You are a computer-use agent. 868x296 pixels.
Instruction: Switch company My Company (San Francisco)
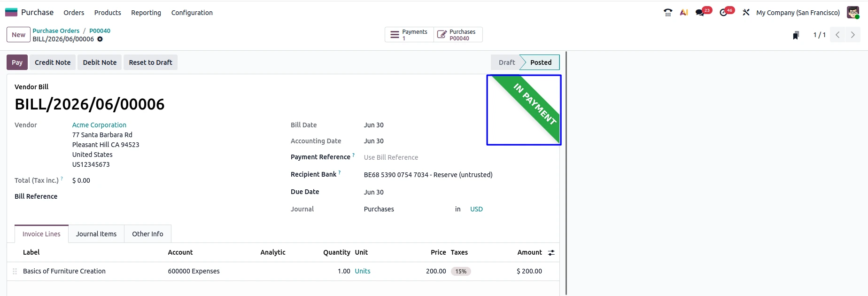(x=798, y=13)
